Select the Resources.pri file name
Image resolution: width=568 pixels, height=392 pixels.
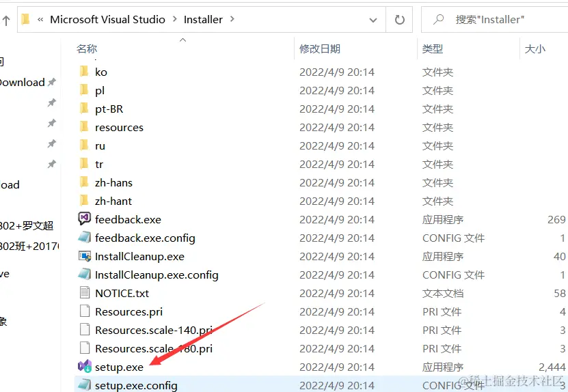pos(129,311)
